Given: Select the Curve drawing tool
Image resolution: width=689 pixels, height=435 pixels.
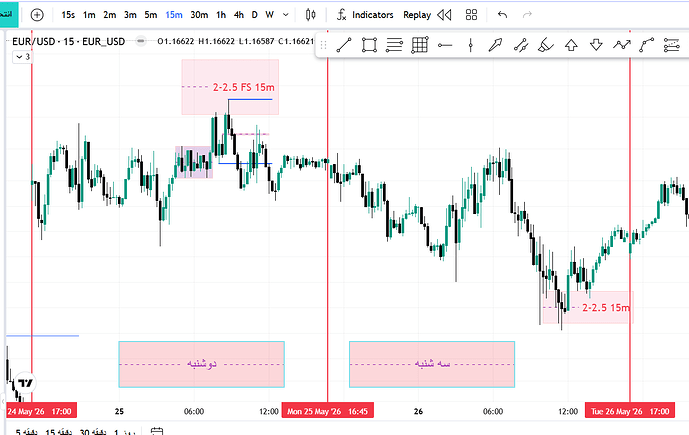Looking at the screenshot, I should 646,45.
